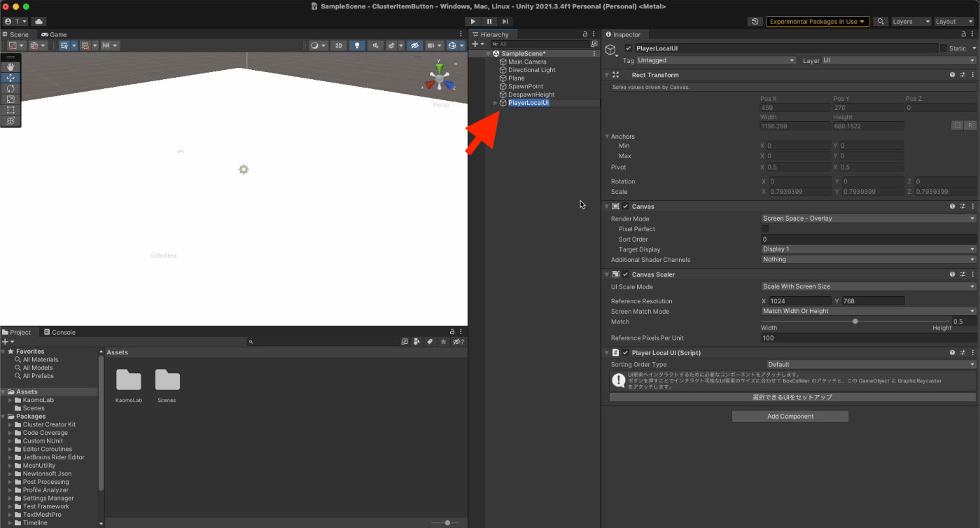Image resolution: width=980 pixels, height=528 pixels.
Task: Select the Rect tool
Action: (x=10, y=109)
